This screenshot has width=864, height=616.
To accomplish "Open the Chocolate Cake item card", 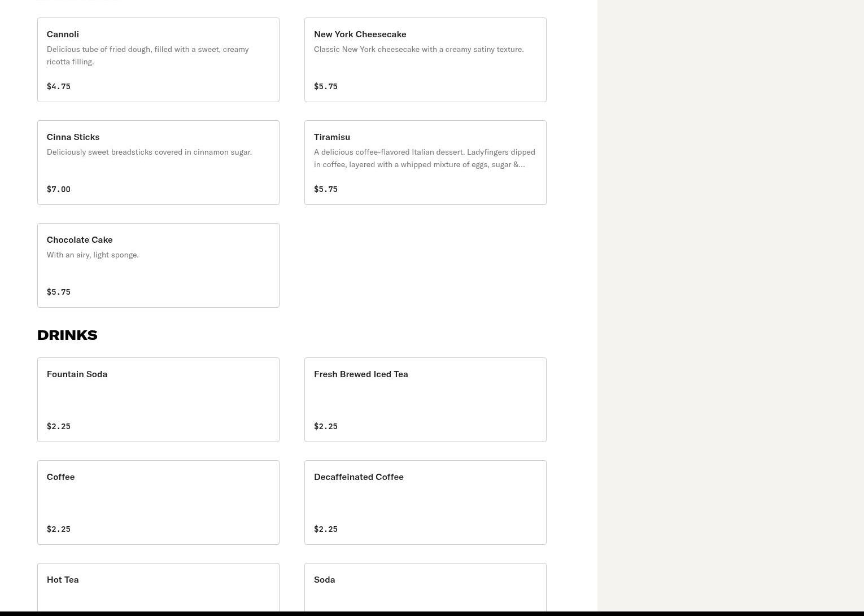I will (158, 265).
